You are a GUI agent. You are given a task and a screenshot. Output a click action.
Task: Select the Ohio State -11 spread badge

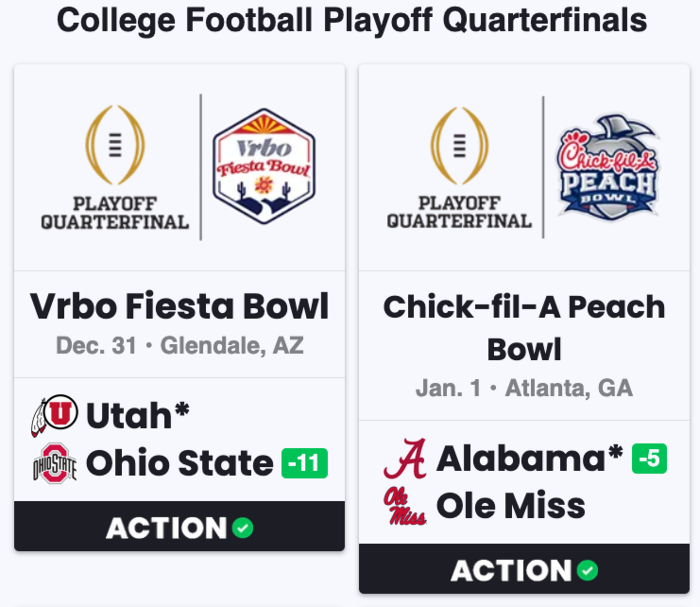(x=305, y=463)
